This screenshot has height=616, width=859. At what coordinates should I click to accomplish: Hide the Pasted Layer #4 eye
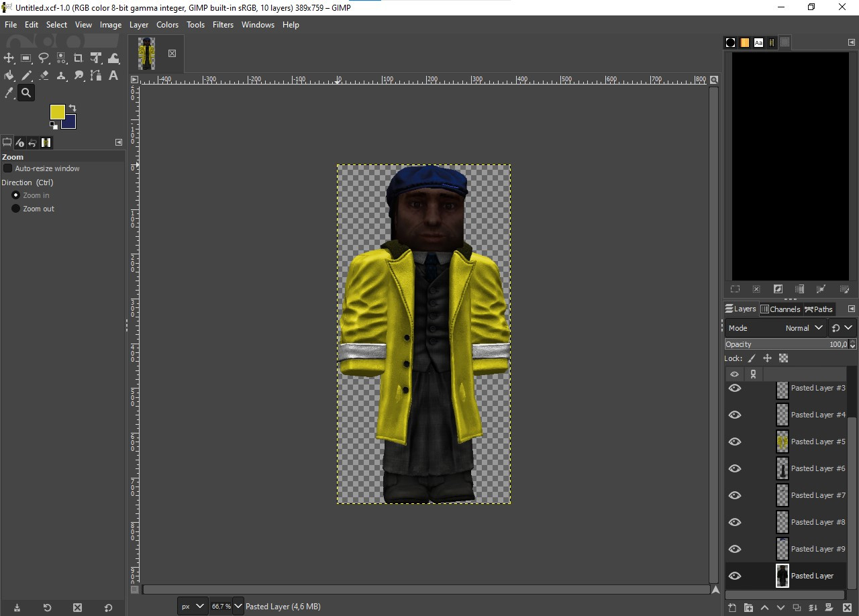pyautogui.click(x=735, y=415)
